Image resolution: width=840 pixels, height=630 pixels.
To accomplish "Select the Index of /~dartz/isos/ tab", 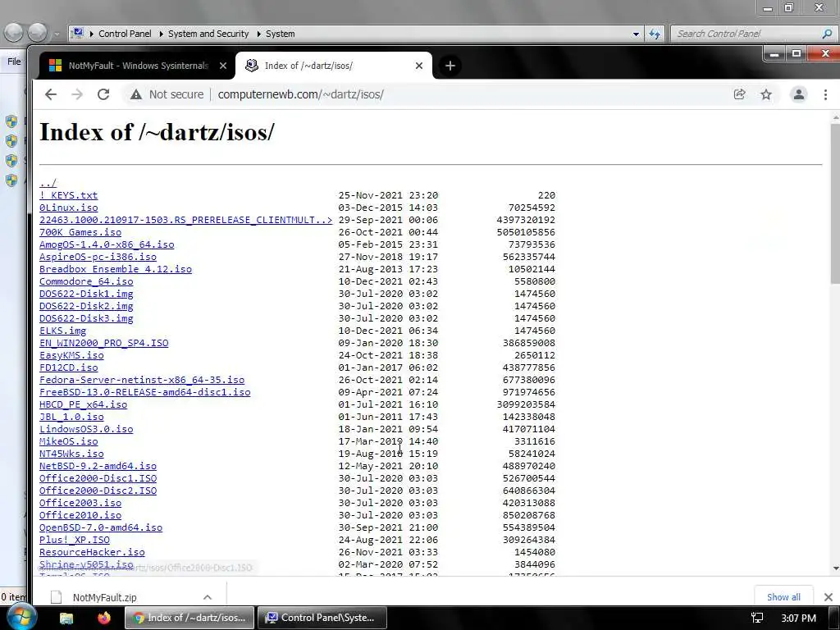I will (333, 66).
